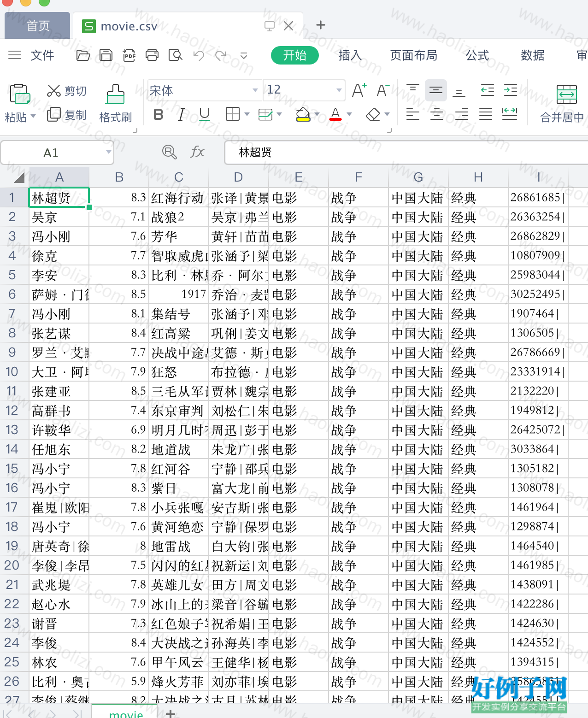Open the quick access toolbar customize arrow
The image size is (588, 718).
coord(244,56)
